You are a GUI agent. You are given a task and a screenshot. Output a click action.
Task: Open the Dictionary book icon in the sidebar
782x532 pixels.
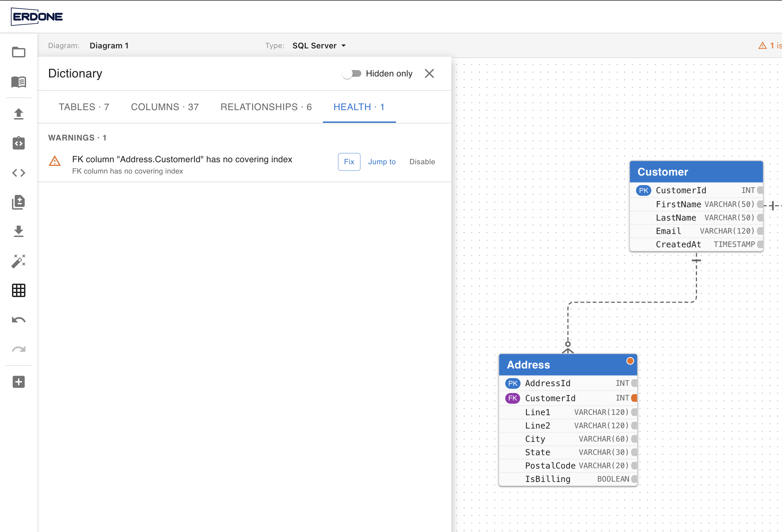click(18, 82)
